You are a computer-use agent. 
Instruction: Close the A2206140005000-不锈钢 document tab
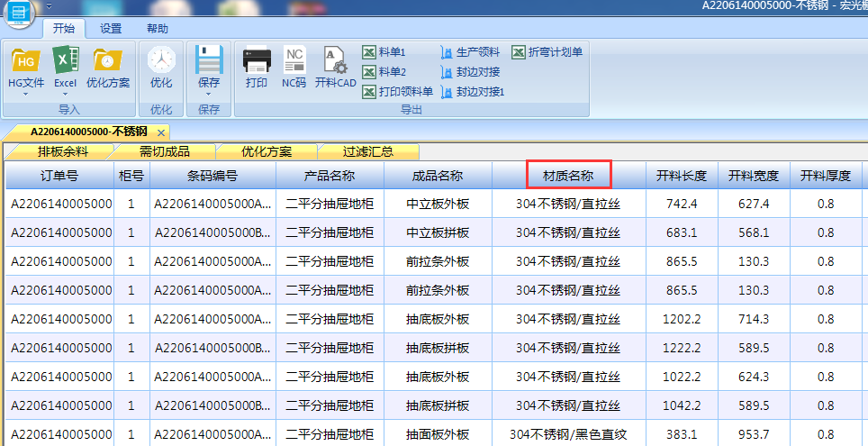(160, 132)
